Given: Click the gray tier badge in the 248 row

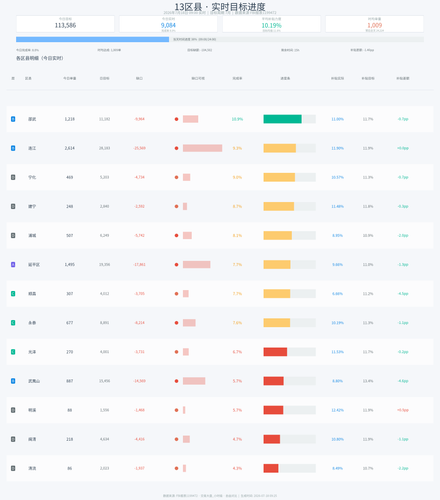Looking at the screenshot, I should coord(13,206).
